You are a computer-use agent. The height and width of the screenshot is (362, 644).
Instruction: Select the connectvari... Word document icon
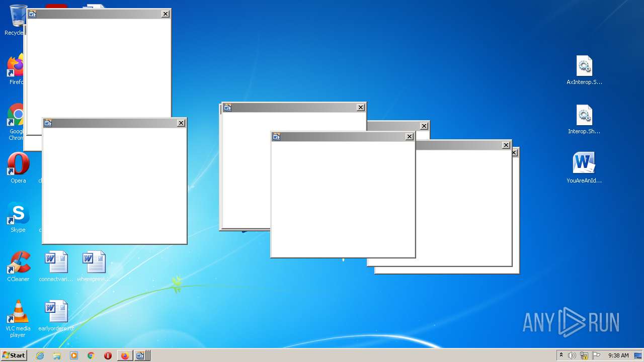coord(56,266)
